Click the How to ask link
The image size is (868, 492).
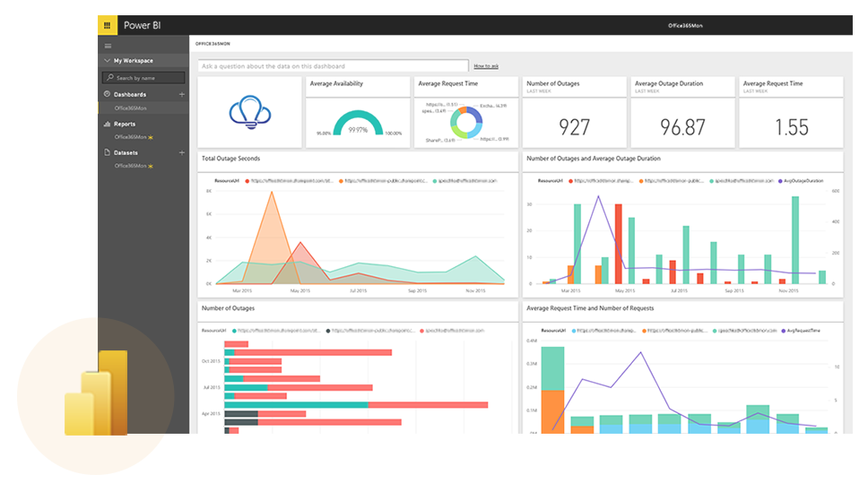click(486, 66)
